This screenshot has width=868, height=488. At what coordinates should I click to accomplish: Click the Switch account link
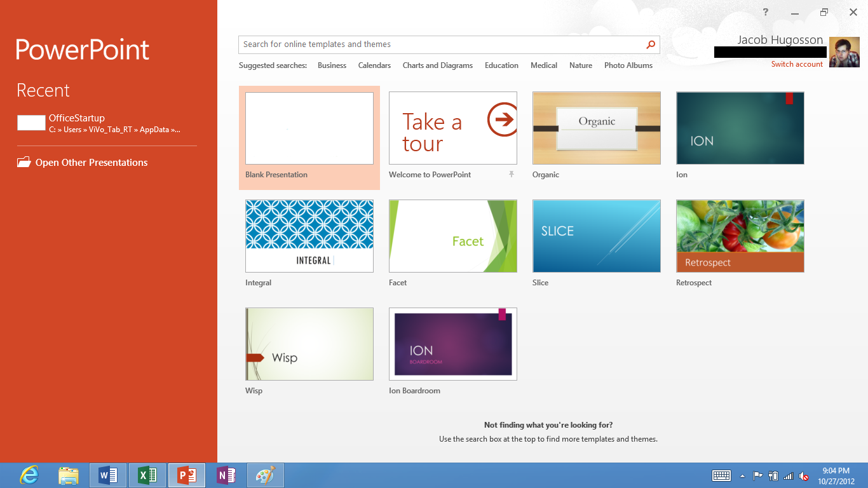[797, 64]
